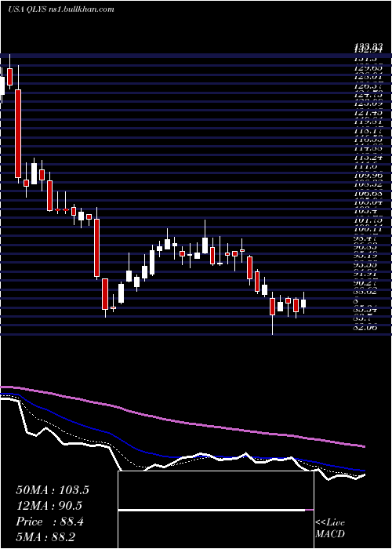The width and height of the screenshot is (392, 549).
Task: Click the 101.75 price axis label
Action: (366, 220)
